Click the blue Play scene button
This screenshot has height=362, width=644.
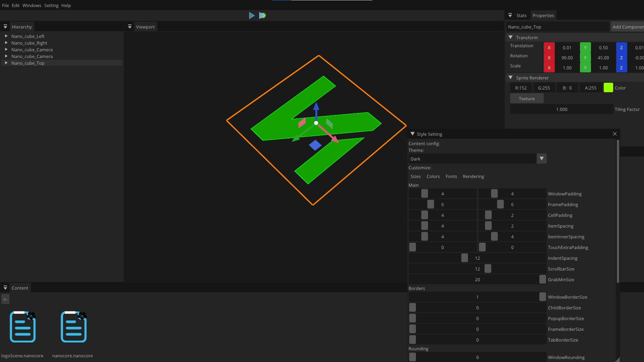click(x=252, y=15)
